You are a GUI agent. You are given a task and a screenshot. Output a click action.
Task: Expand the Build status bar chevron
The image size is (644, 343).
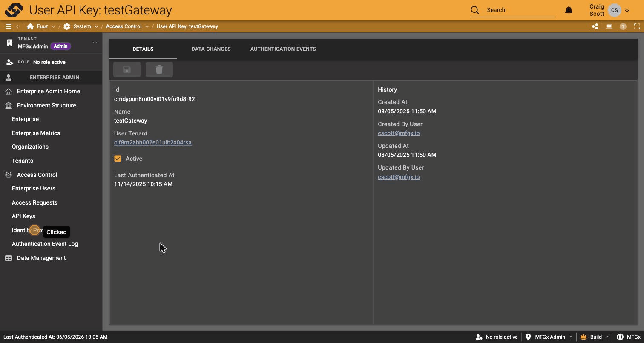pos(607,337)
